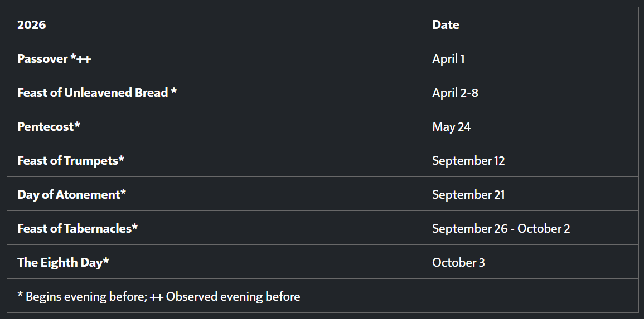644x319 pixels.
Task: Select the Feast of Trumpets label
Action: tap(67, 160)
